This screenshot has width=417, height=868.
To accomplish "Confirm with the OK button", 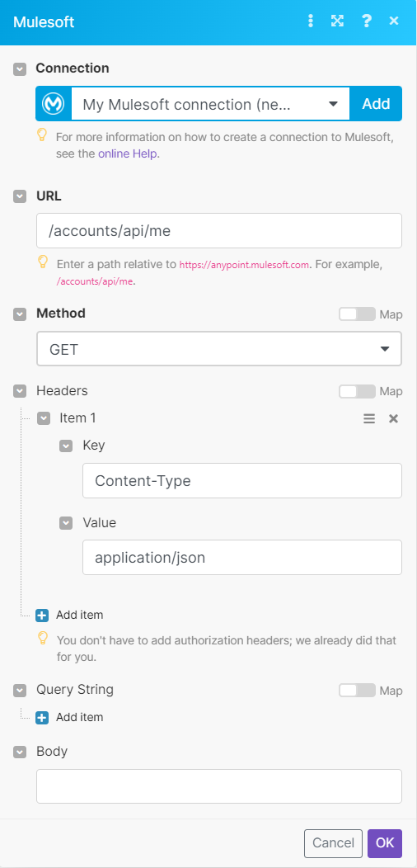I will 385,843.
